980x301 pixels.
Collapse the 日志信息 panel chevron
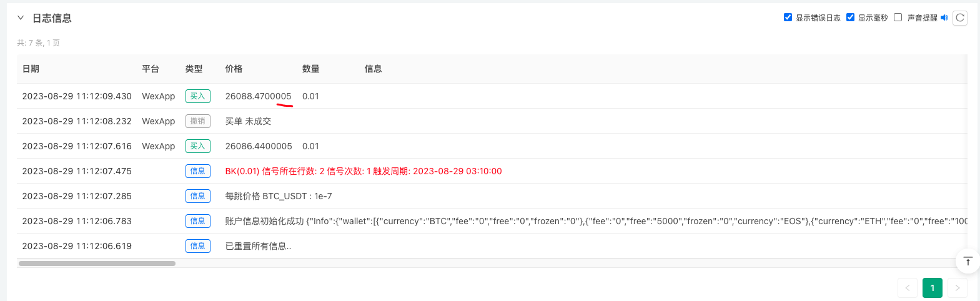(x=21, y=18)
